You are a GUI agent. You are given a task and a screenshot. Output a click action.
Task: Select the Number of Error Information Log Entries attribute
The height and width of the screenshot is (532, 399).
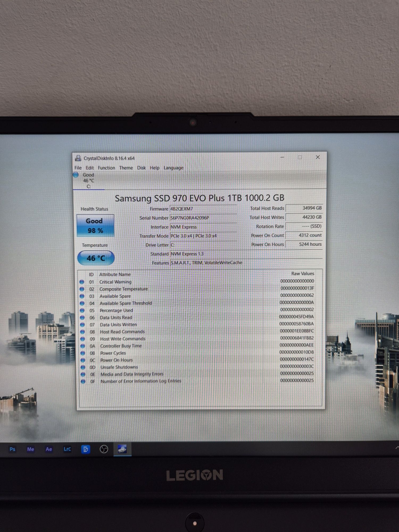(141, 381)
